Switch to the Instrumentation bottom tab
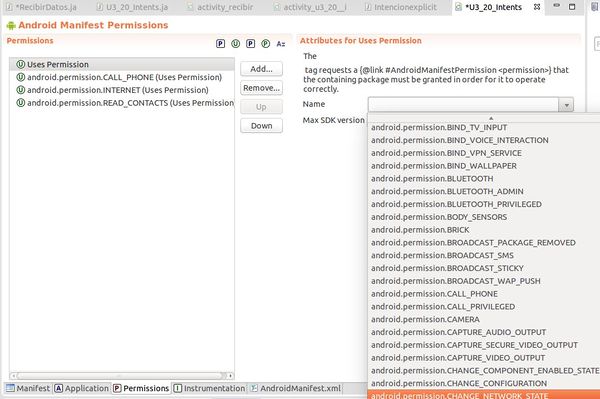Screen dimensions: 600x399 point(209,388)
